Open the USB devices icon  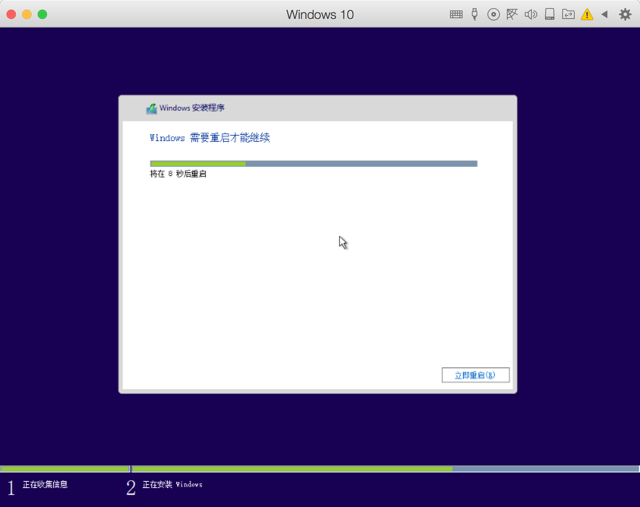[474, 14]
